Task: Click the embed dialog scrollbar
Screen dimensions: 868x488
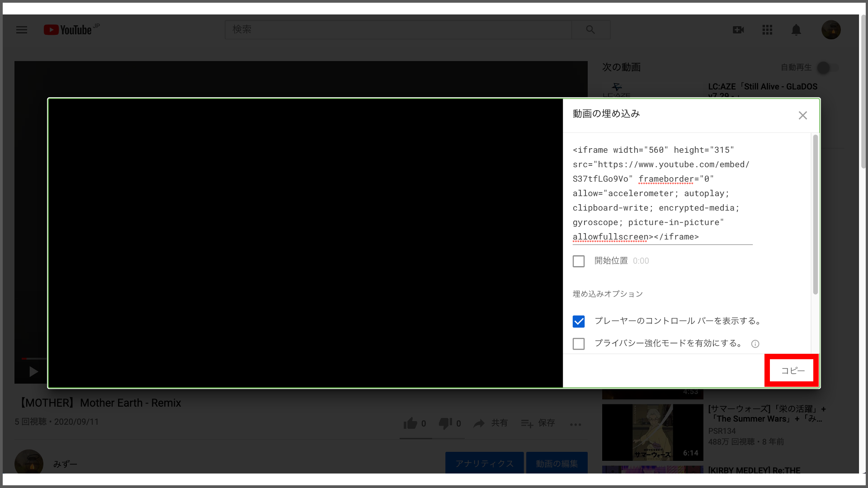Action: (x=816, y=215)
